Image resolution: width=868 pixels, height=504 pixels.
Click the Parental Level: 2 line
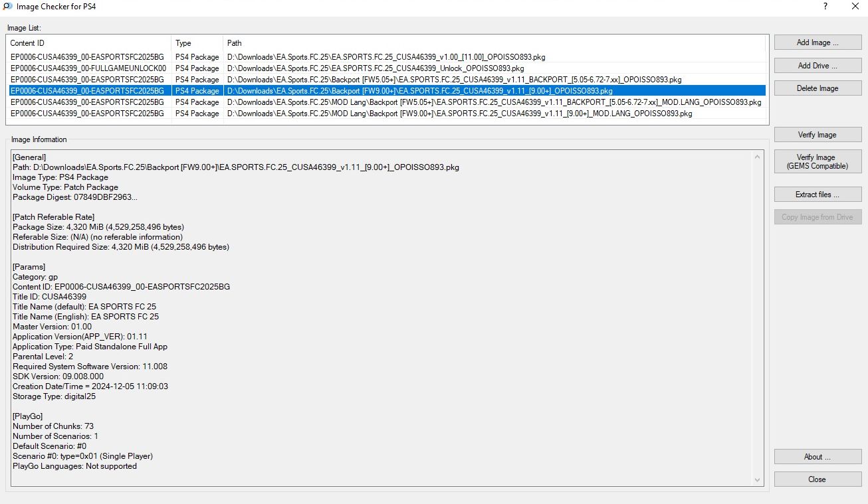pos(43,357)
